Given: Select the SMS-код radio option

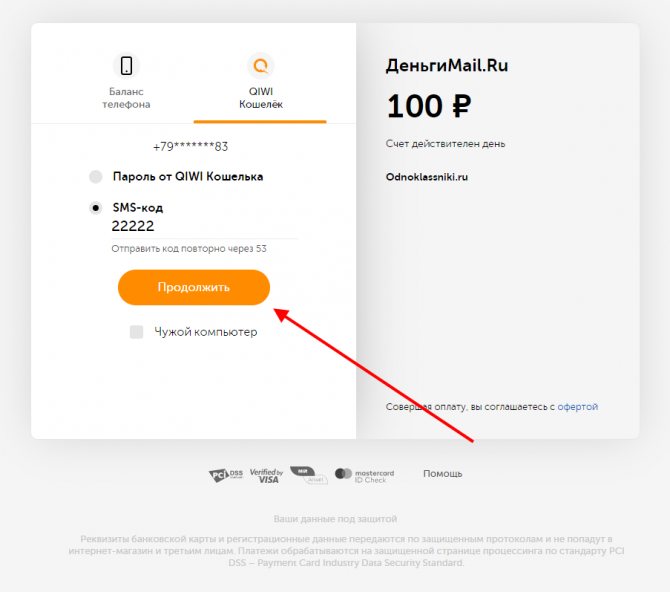Looking at the screenshot, I should click(x=96, y=208).
